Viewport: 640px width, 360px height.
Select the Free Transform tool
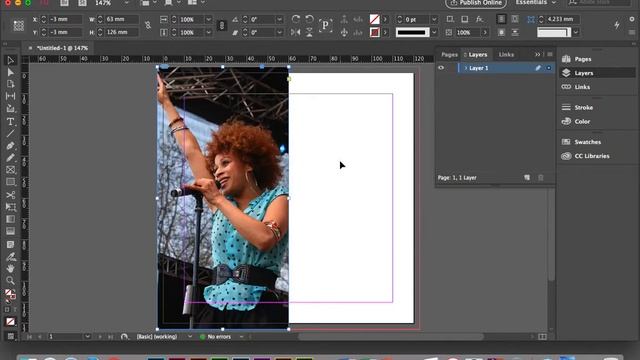[x=11, y=207]
